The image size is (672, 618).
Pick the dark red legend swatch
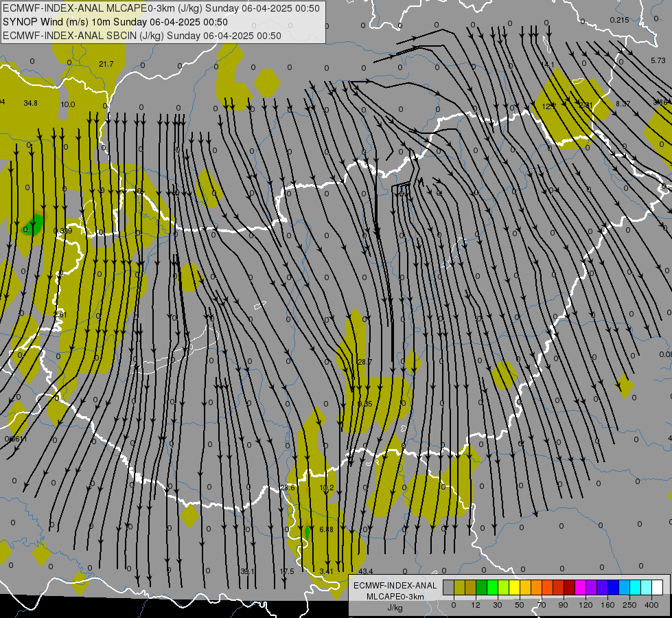pyautogui.click(x=570, y=587)
